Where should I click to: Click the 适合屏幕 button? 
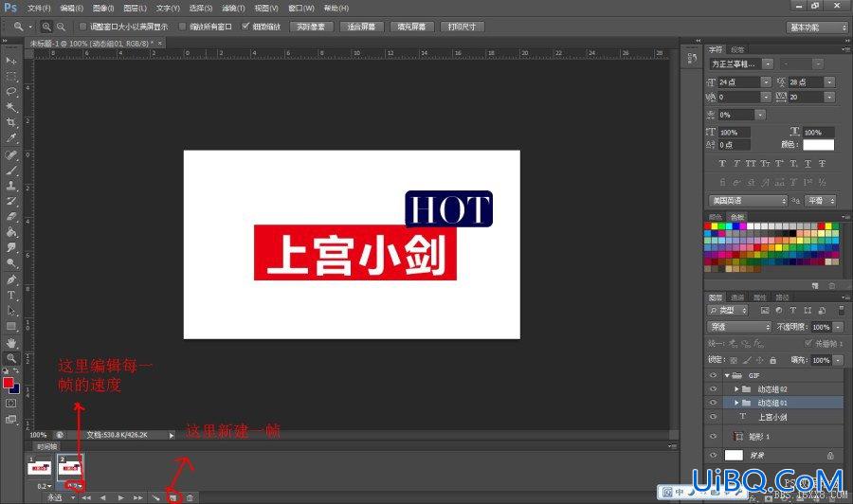361,27
